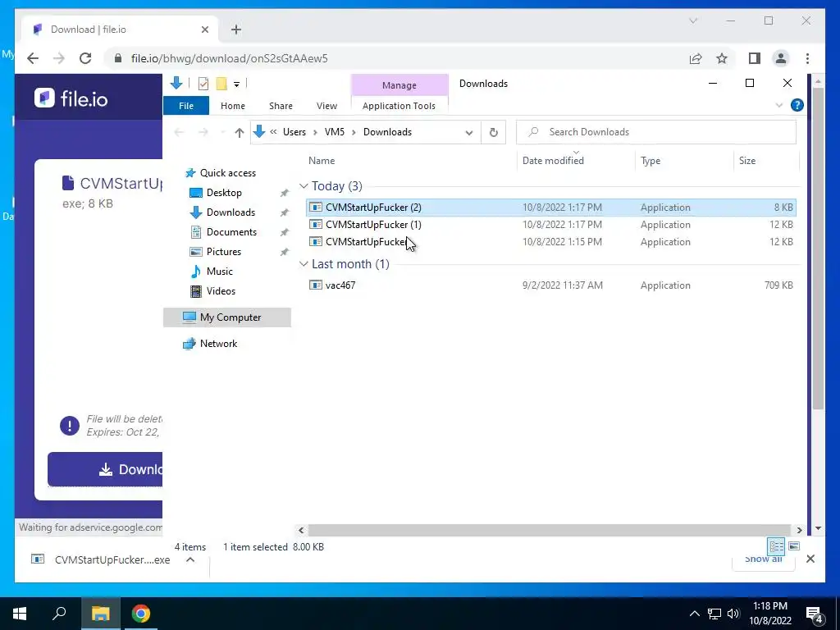Viewport: 840px width, 630px height.
Task: Close the Download | file.io tab
Action: 204,30
